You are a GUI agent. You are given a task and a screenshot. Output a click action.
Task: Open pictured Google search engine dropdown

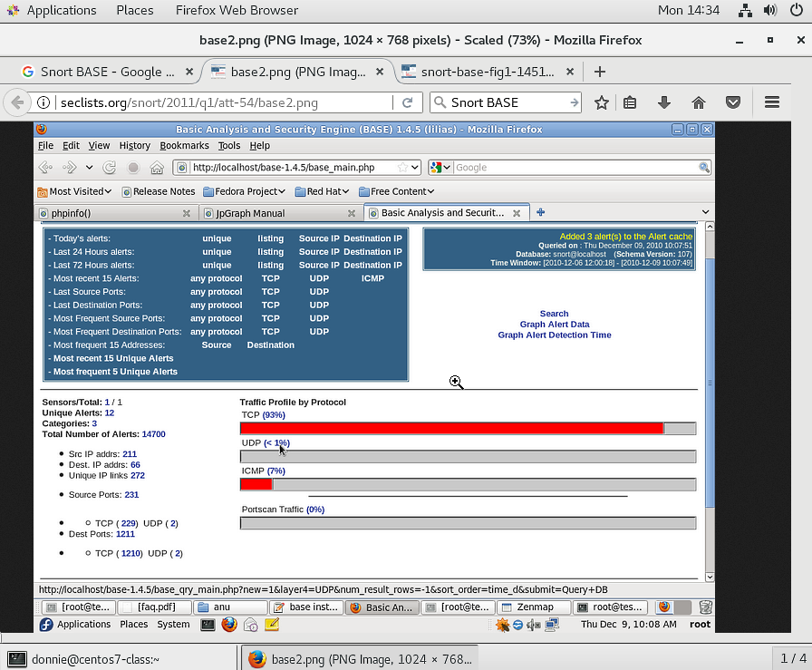coord(447,168)
